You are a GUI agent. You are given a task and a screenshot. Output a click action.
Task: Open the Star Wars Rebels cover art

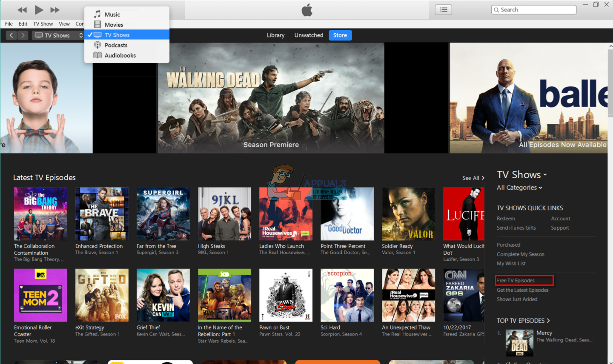[x=224, y=295]
